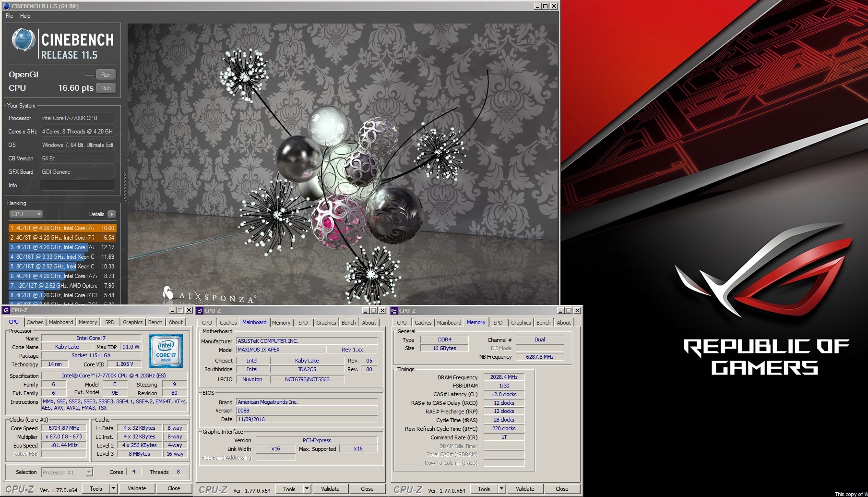This screenshot has height=497, width=868.
Task: Click the BIOS version 0088 field
Action: [x=307, y=411]
